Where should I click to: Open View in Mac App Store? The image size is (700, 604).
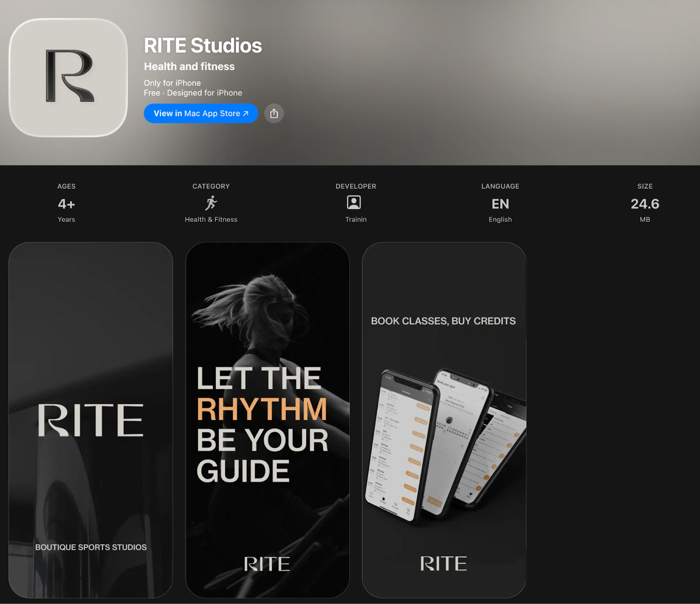(200, 114)
